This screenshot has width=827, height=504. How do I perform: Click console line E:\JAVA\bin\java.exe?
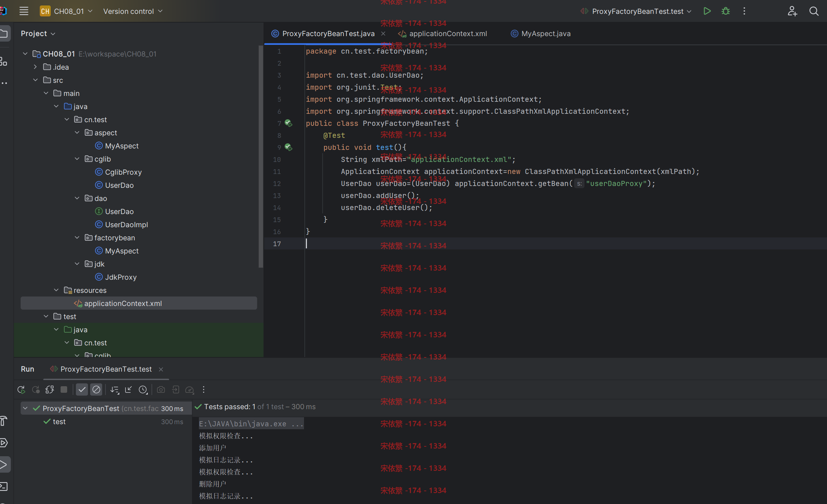click(251, 424)
